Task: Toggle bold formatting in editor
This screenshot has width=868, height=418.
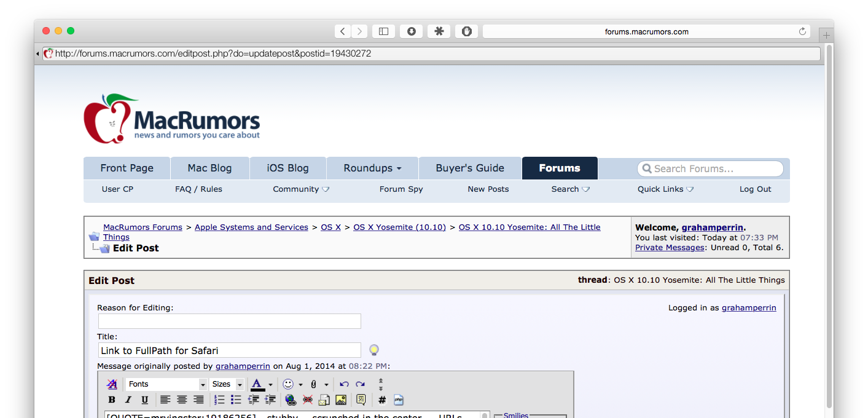Action: (112, 400)
